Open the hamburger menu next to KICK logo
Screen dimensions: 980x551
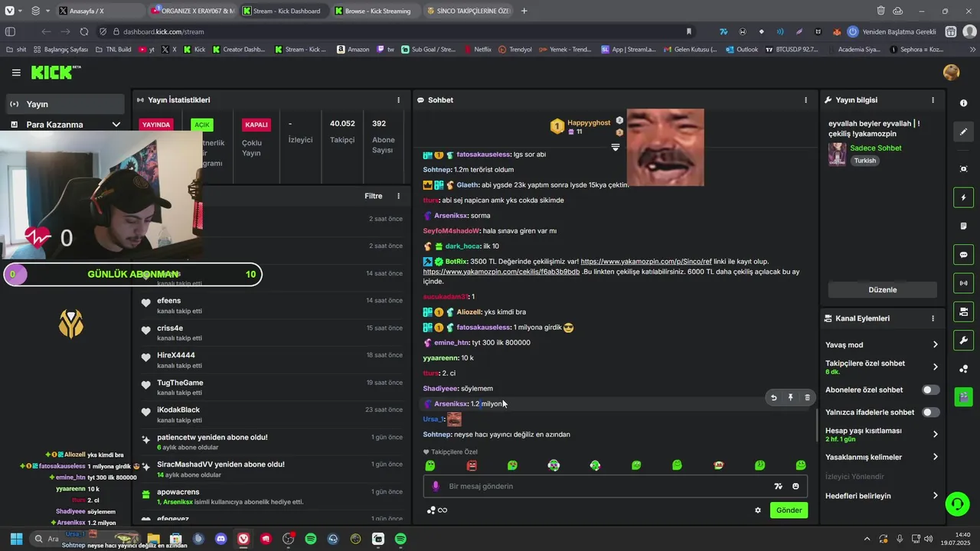pyautogui.click(x=16, y=73)
